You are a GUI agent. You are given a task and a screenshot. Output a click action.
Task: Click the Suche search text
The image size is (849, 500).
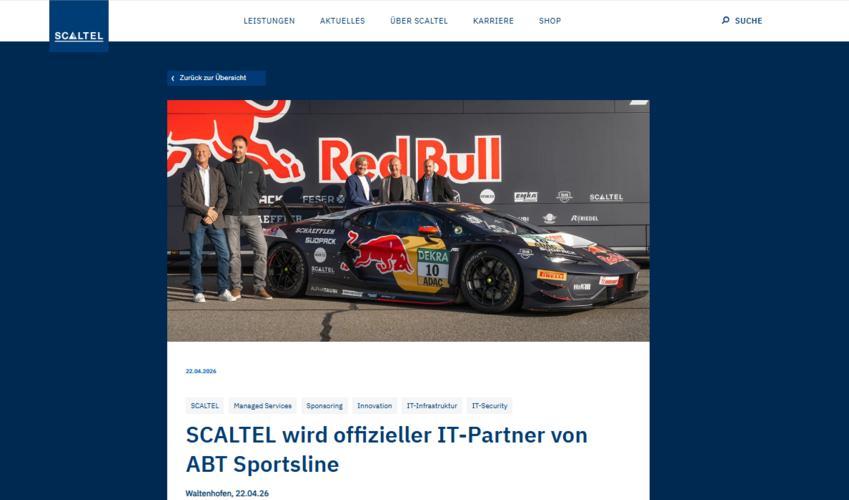pyautogui.click(x=748, y=21)
